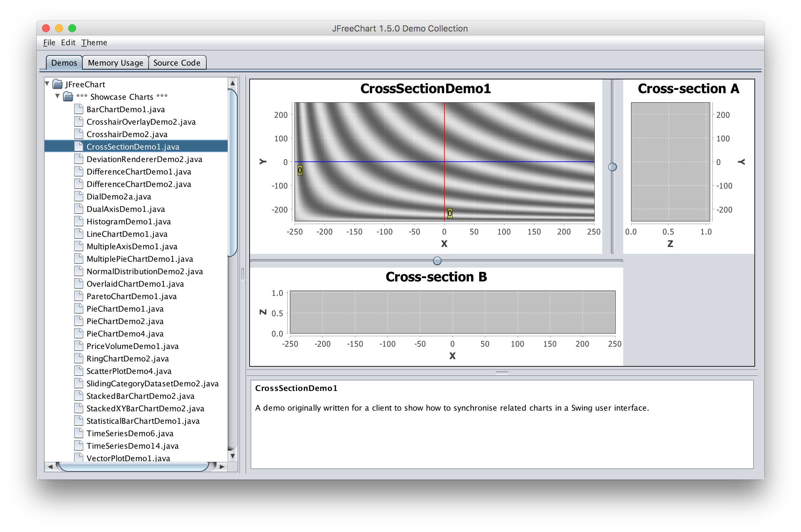Click file icon next to CrosshairDemo2.java
The image size is (801, 532).
(x=79, y=134)
